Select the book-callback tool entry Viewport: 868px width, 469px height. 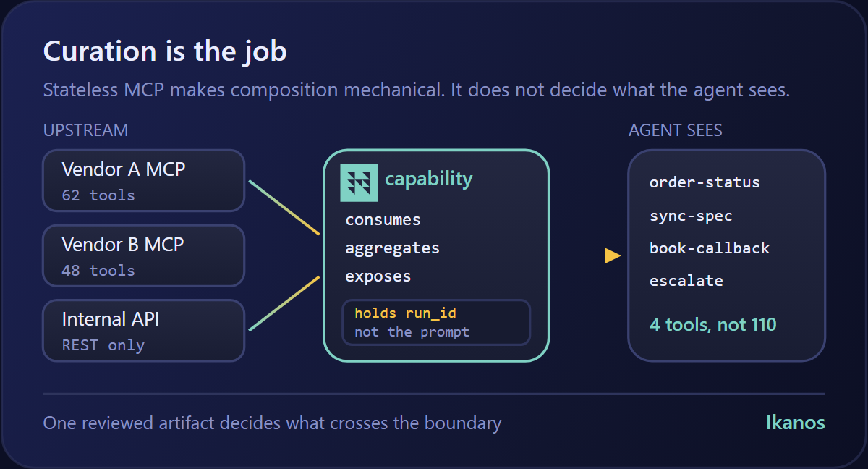(x=710, y=248)
